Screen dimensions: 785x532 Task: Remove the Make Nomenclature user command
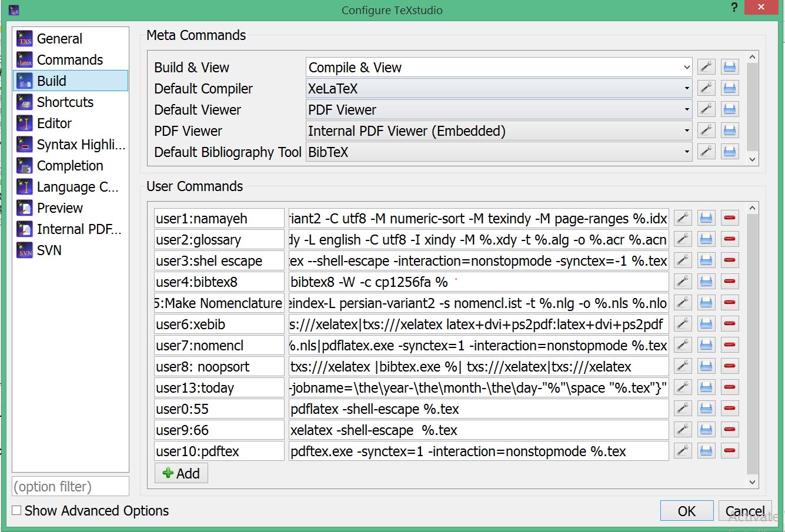[730, 303]
